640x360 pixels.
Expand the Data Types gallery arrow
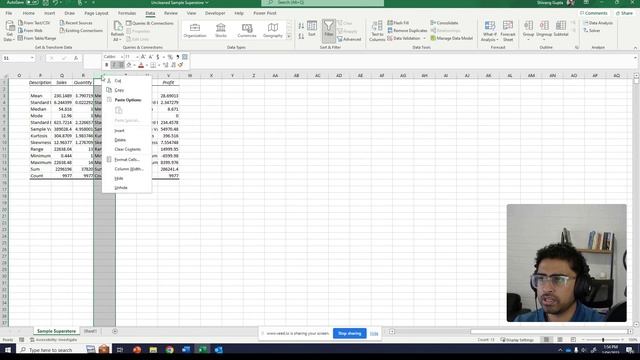click(289, 37)
